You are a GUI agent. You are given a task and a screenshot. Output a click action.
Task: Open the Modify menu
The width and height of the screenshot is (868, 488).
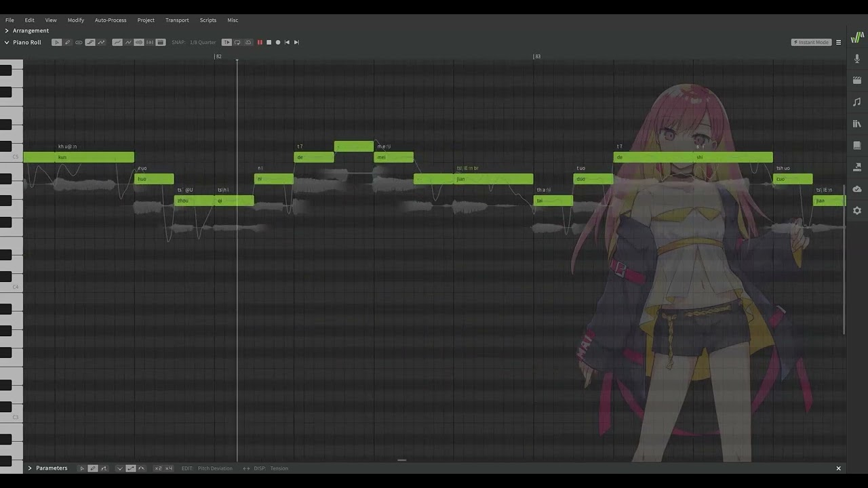coord(76,20)
